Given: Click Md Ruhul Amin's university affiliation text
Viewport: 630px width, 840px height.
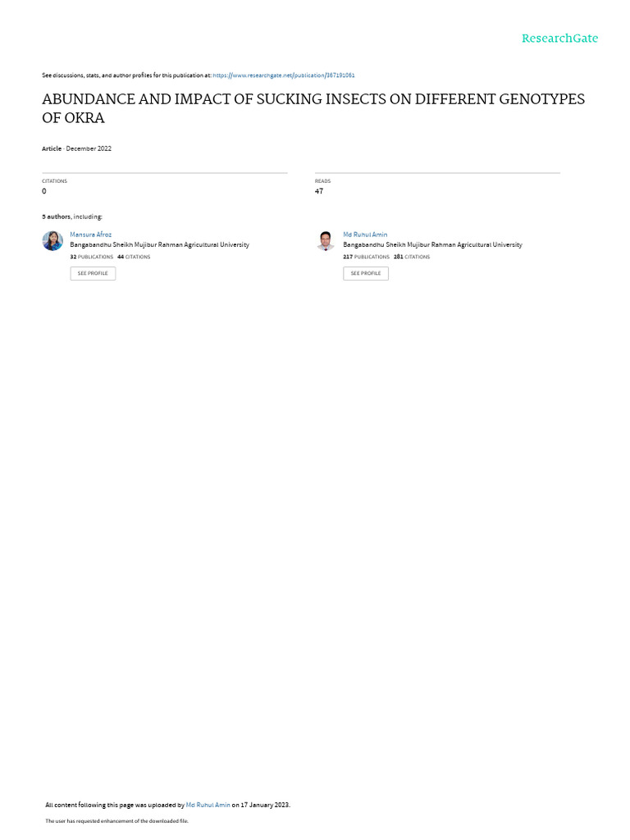Looking at the screenshot, I should coord(432,244).
